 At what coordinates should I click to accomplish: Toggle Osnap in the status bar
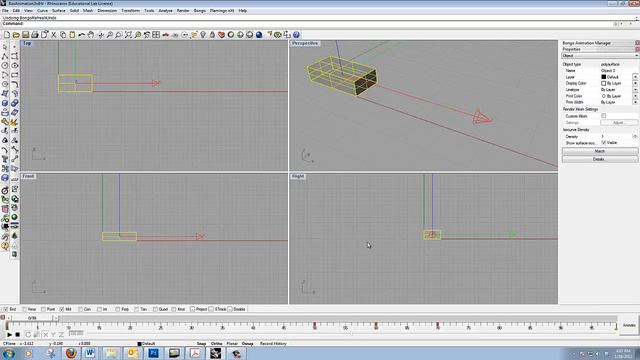pyautogui.click(x=247, y=344)
